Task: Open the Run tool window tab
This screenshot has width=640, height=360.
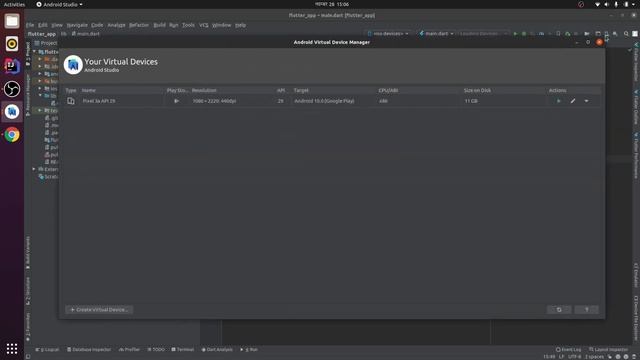Action: click(x=249, y=349)
